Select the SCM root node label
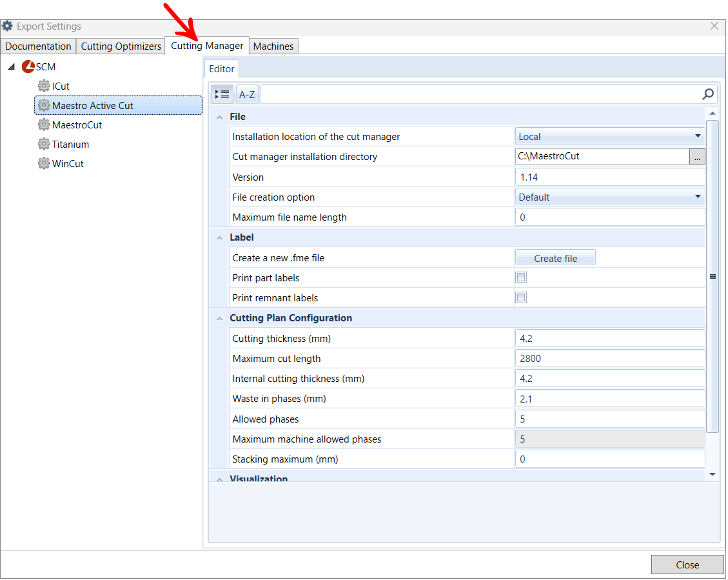Image resolution: width=728 pixels, height=580 pixels. point(46,67)
